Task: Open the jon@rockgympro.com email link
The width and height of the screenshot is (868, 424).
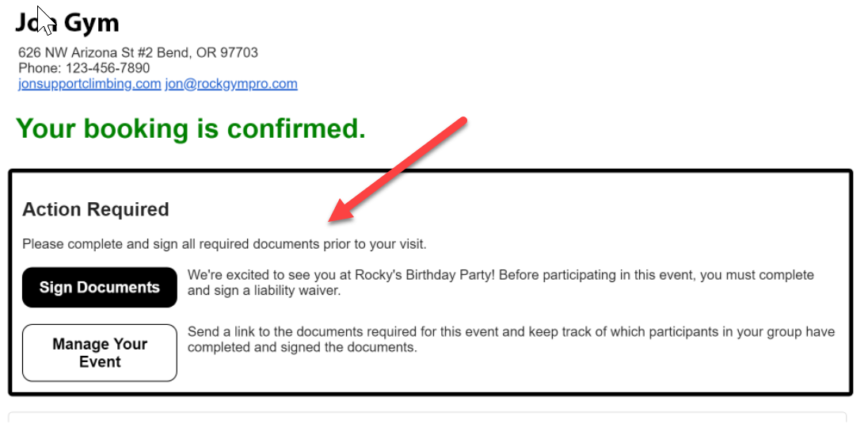Action: click(x=230, y=84)
